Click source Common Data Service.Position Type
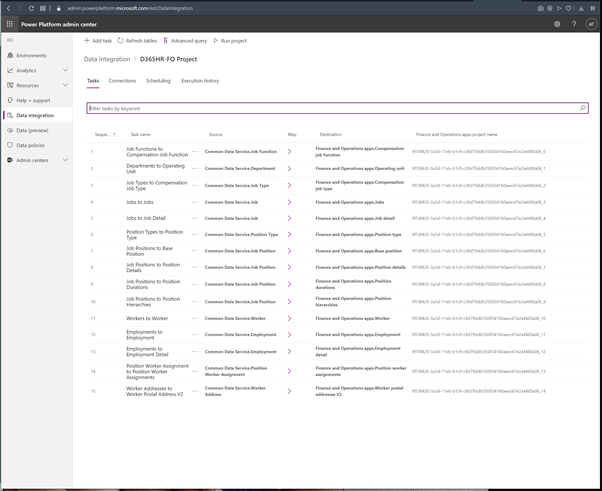This screenshot has width=602, height=491. pyautogui.click(x=241, y=235)
